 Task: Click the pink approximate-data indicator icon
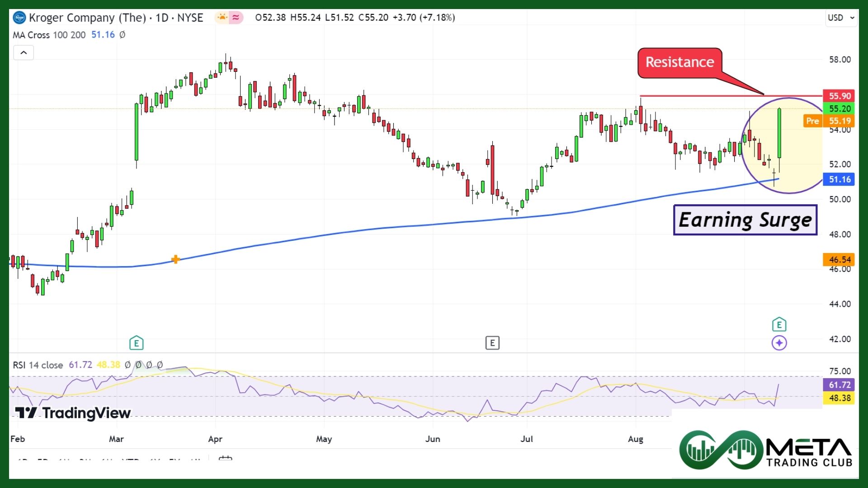coord(236,18)
